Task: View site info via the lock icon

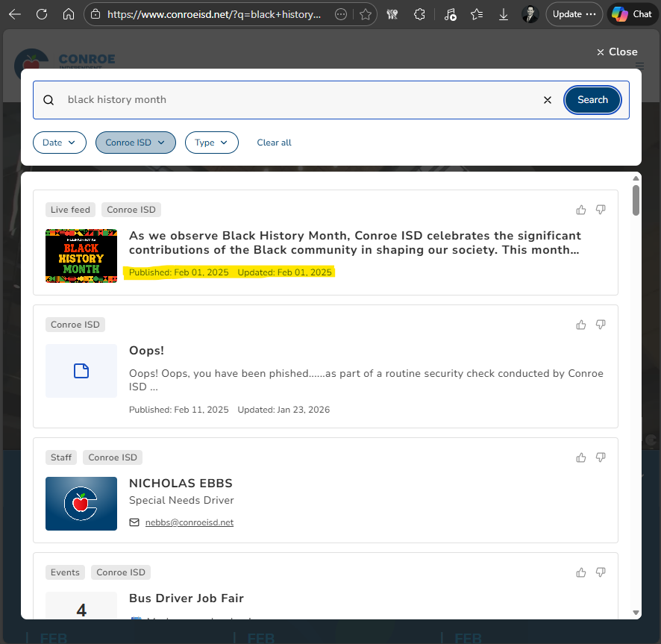Action: (x=95, y=14)
